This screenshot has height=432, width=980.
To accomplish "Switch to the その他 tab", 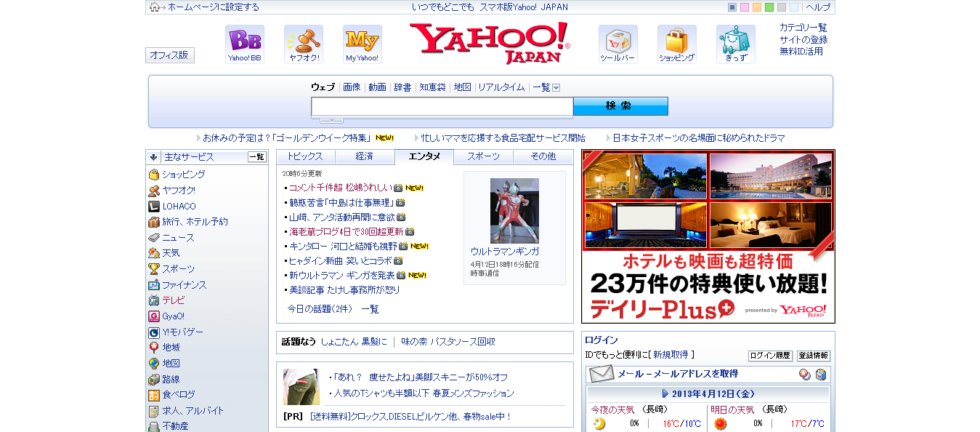I will coord(543,156).
